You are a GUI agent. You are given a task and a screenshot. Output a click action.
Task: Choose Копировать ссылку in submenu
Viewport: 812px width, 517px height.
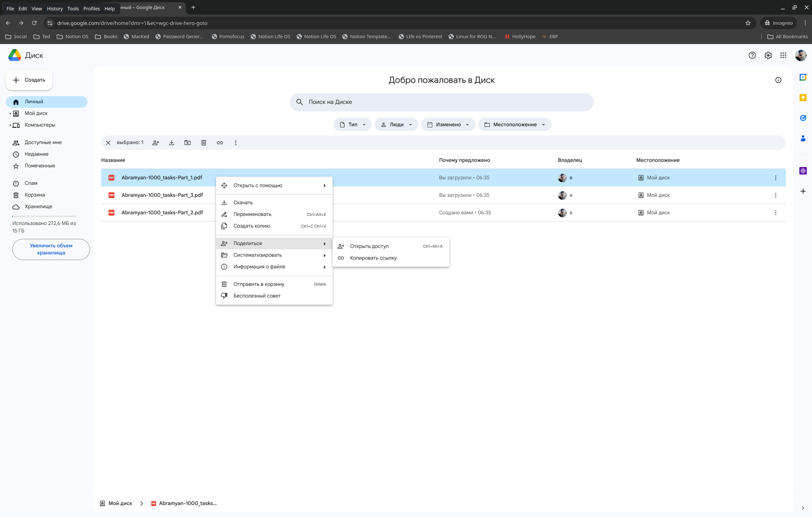coord(373,258)
